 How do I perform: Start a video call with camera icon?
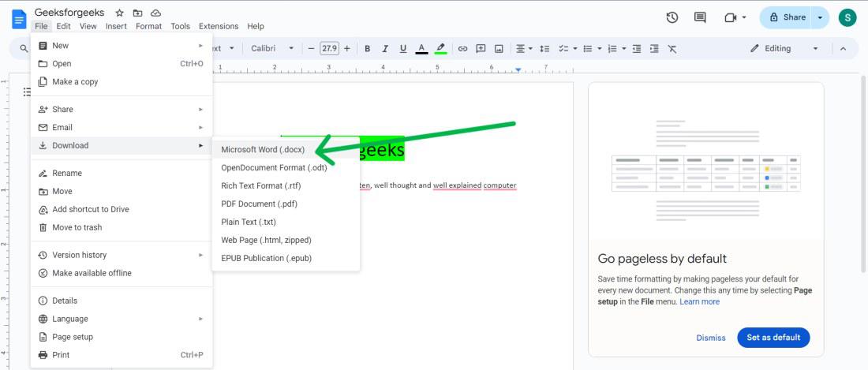tap(730, 17)
